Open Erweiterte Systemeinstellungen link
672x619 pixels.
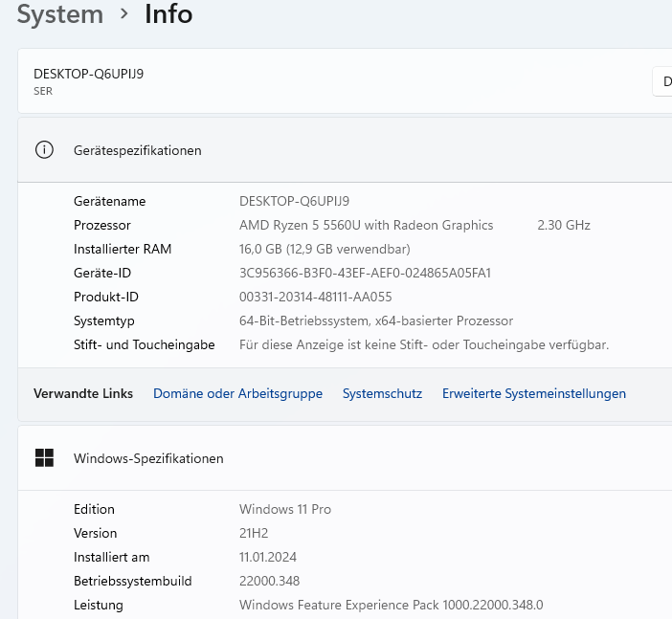(533, 393)
